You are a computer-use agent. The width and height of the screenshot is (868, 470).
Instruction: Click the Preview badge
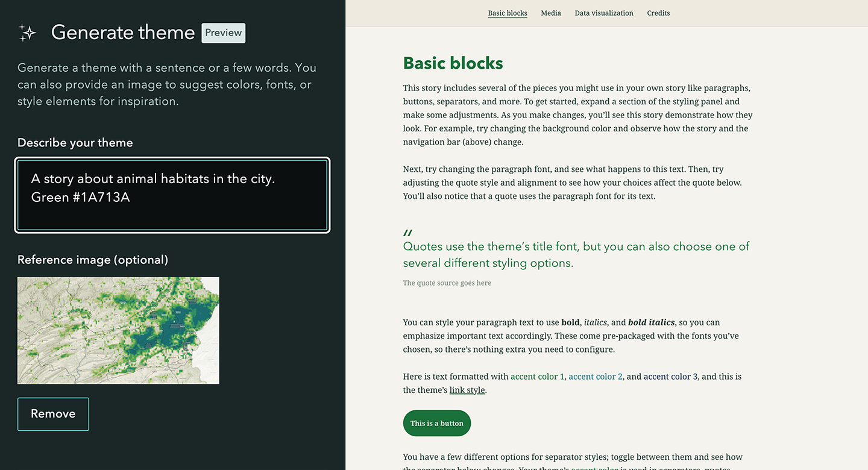(x=224, y=33)
